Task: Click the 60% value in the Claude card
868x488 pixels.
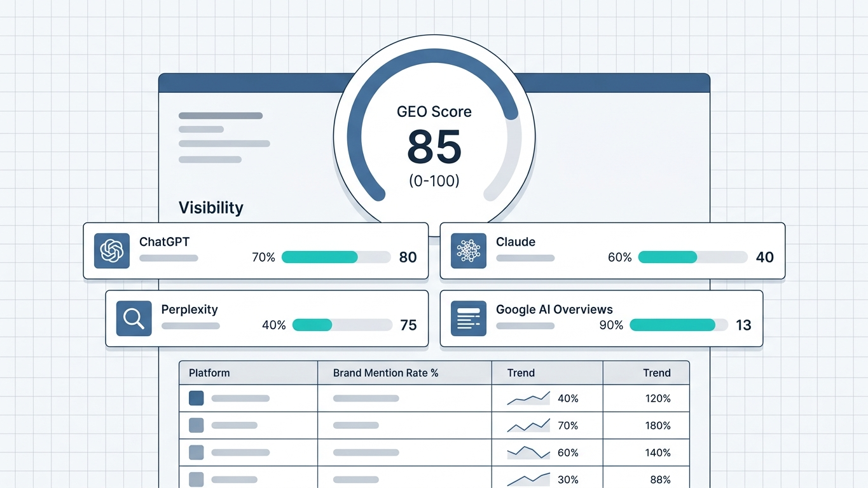Action: pyautogui.click(x=620, y=257)
